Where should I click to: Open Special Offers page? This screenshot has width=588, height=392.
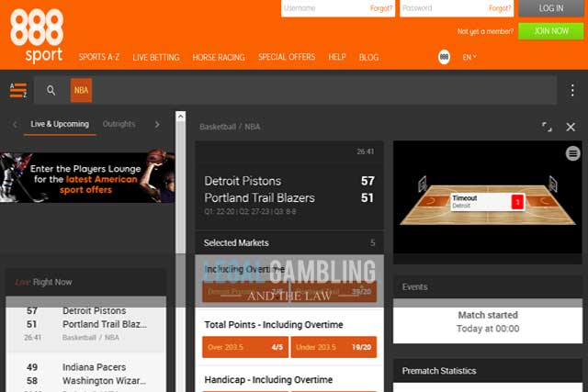coord(287,57)
